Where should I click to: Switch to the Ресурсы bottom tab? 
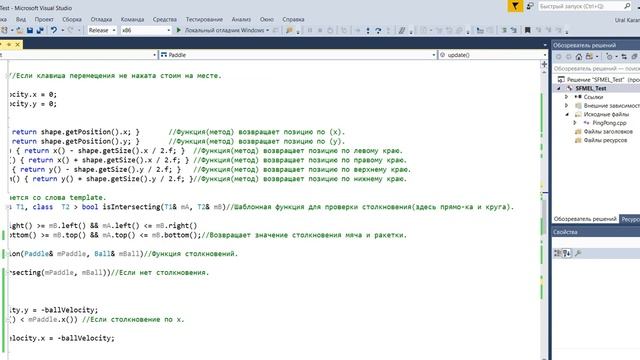coord(630,219)
